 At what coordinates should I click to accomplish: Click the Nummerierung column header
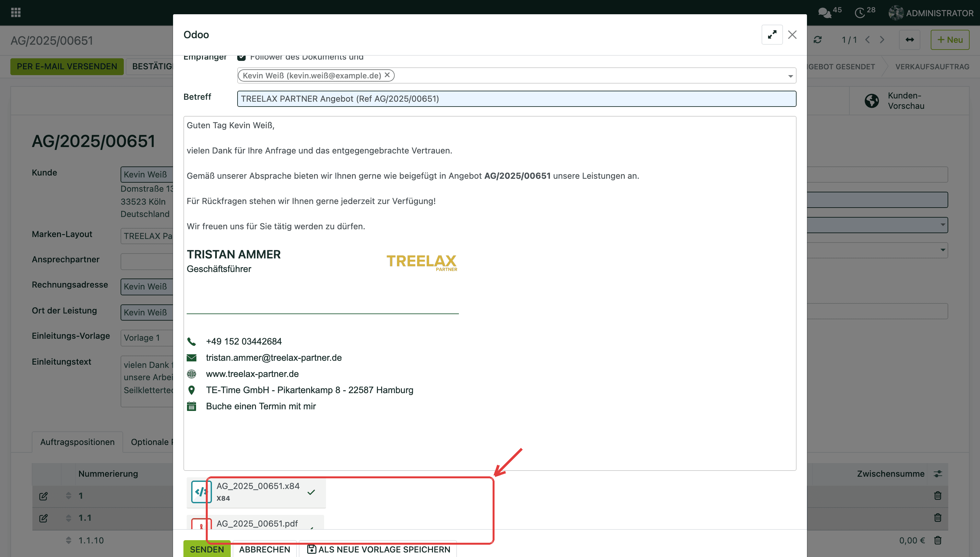coord(108,473)
